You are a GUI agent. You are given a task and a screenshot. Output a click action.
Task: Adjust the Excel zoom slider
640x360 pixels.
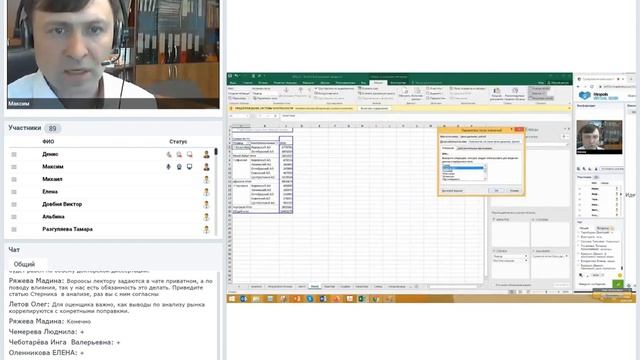[547, 292]
